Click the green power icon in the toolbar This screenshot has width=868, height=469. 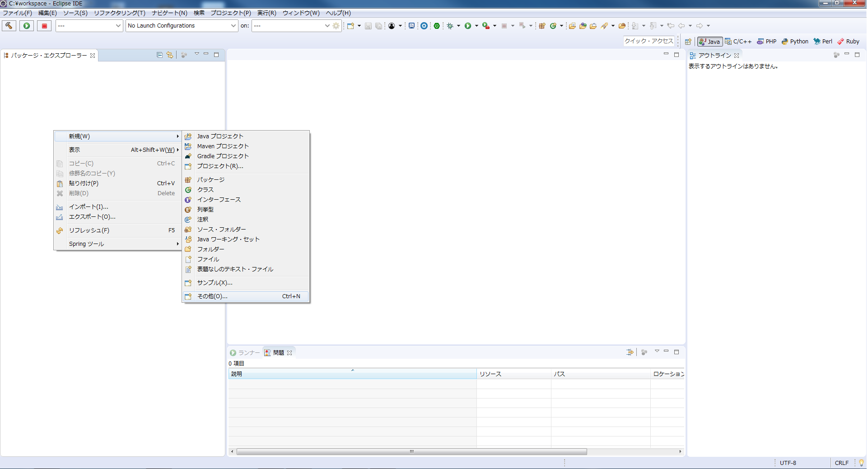coord(437,26)
